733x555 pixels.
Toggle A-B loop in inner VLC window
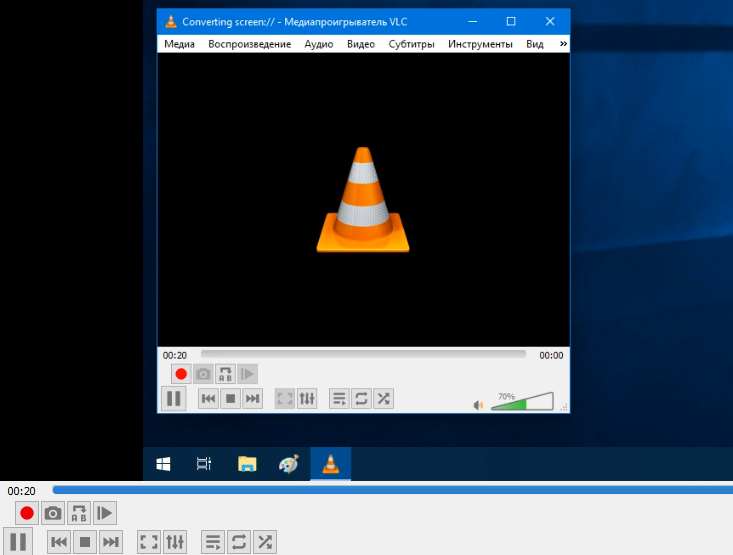pos(225,374)
